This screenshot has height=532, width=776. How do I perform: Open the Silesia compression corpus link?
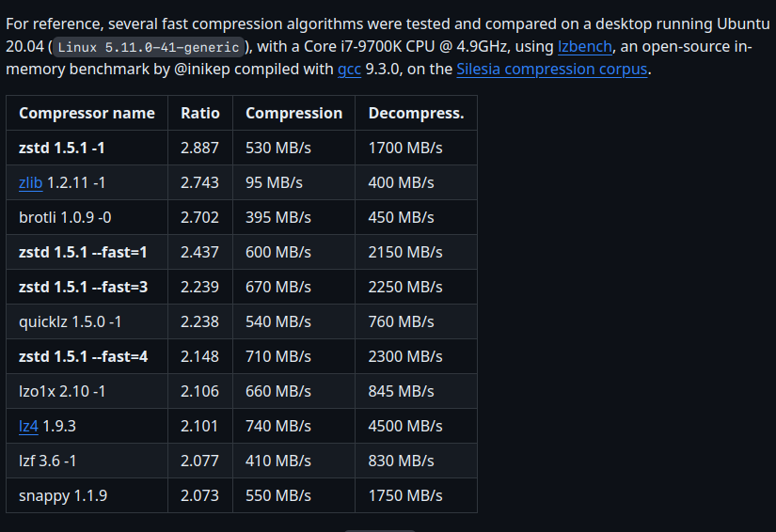552,69
